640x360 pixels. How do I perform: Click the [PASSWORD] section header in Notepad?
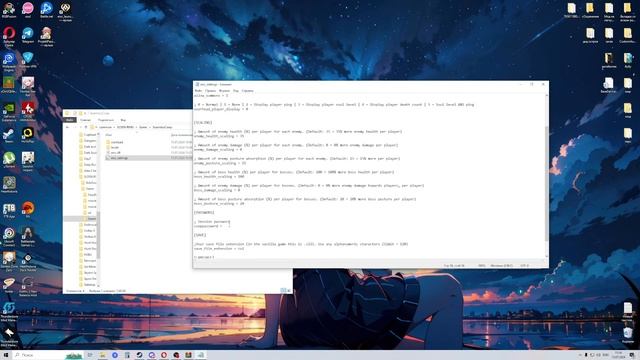click(204, 212)
